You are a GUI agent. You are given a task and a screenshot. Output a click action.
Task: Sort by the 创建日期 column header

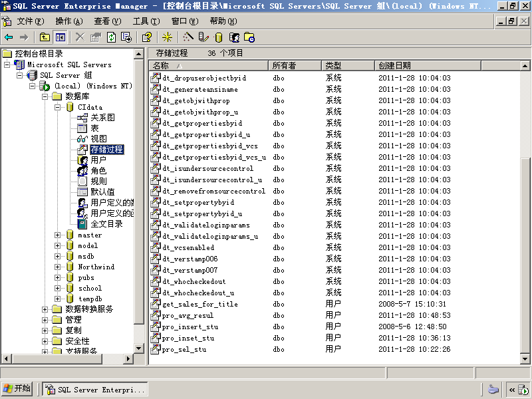[x=428, y=65]
